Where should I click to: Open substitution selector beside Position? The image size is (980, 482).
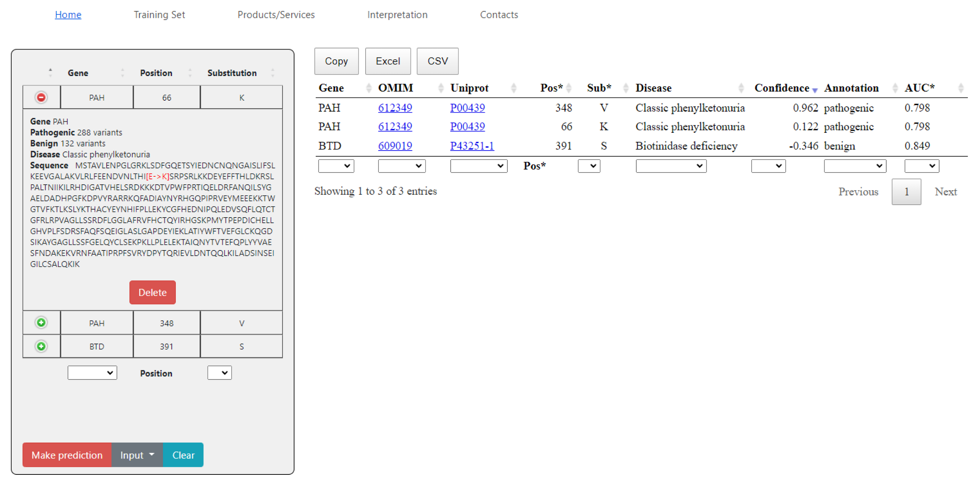pyautogui.click(x=219, y=372)
